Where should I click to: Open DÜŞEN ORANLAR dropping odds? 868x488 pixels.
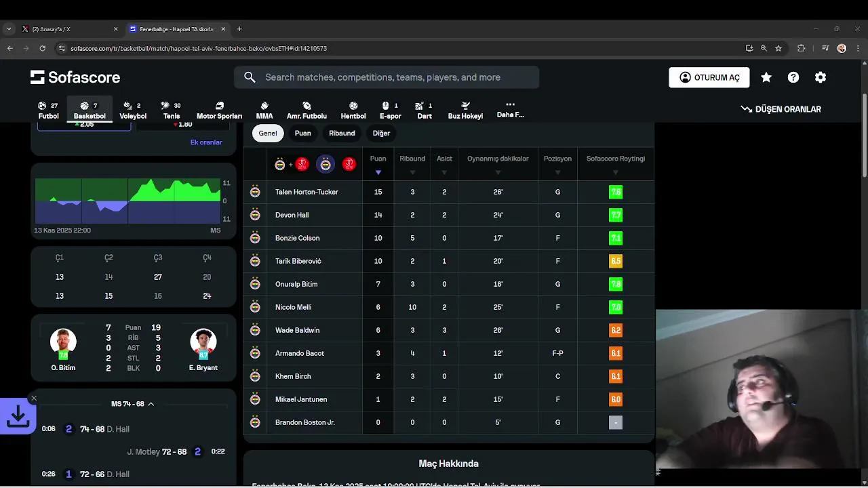click(x=781, y=109)
